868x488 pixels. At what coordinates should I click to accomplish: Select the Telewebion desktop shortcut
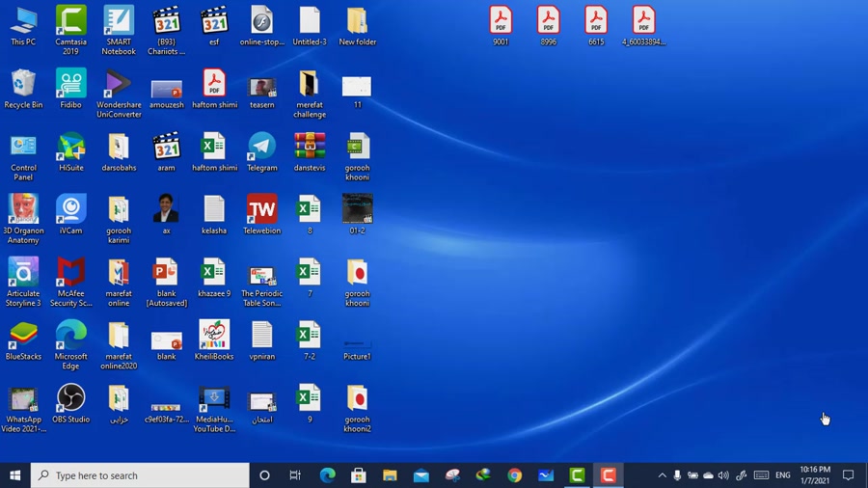261,209
